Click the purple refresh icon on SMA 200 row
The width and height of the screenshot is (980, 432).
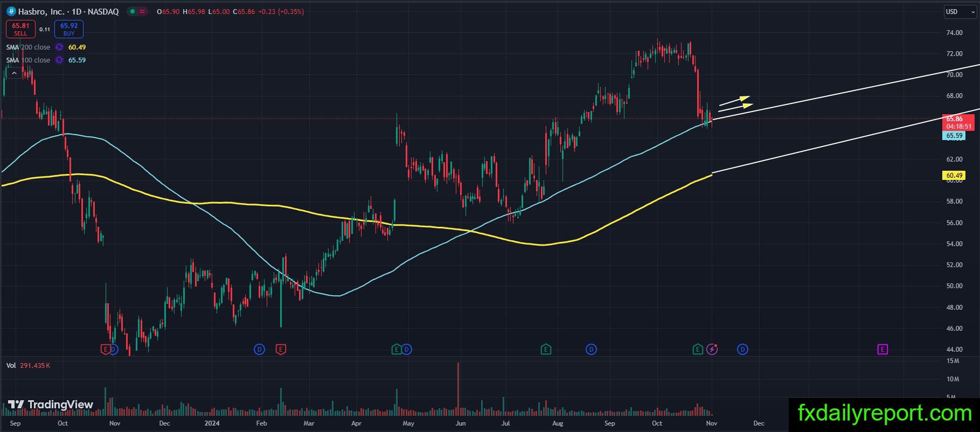pos(59,47)
